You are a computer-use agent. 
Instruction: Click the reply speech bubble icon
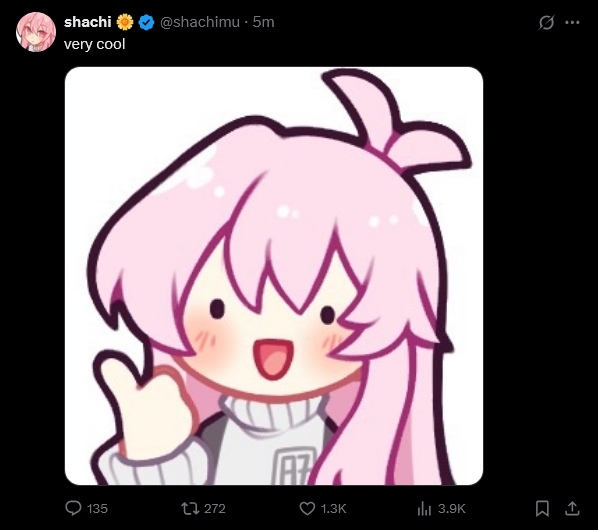click(73, 508)
